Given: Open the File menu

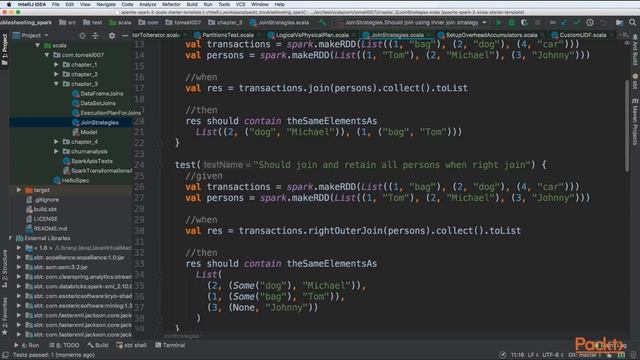Looking at the screenshot, I should pyautogui.click(x=56, y=4).
